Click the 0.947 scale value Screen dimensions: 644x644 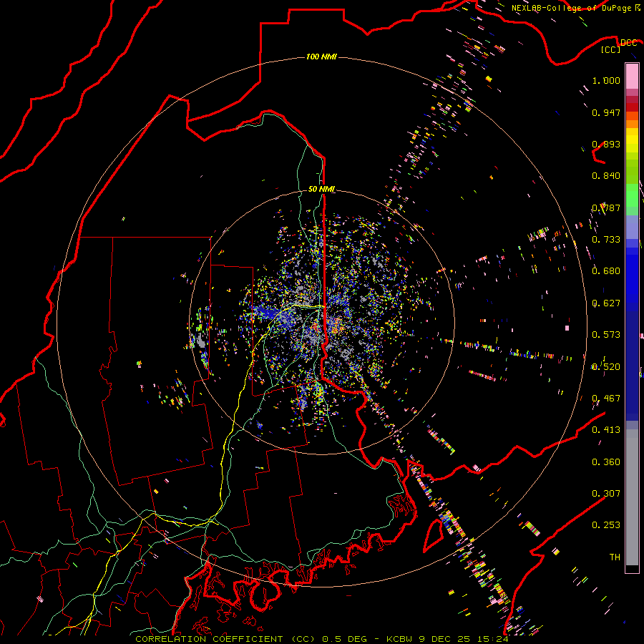[x=606, y=112]
